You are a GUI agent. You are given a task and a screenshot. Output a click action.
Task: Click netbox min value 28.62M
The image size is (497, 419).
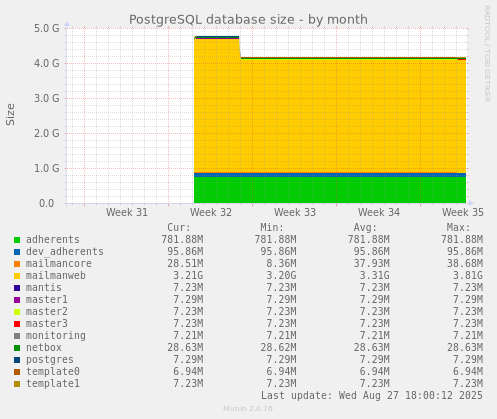278,347
